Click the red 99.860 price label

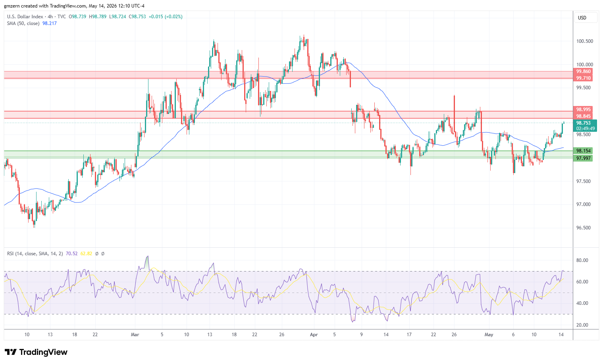584,71
